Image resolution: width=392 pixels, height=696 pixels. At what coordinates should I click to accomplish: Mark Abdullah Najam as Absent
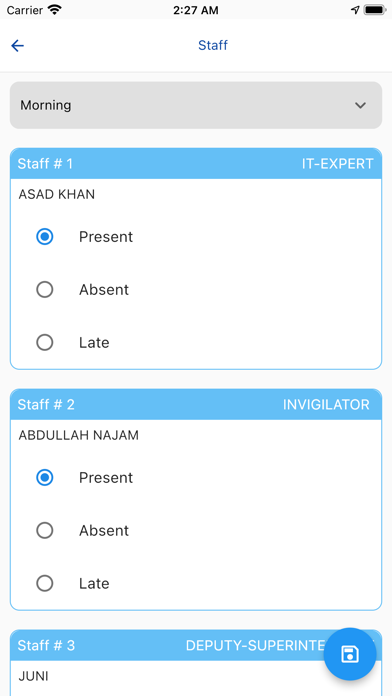(x=45, y=530)
